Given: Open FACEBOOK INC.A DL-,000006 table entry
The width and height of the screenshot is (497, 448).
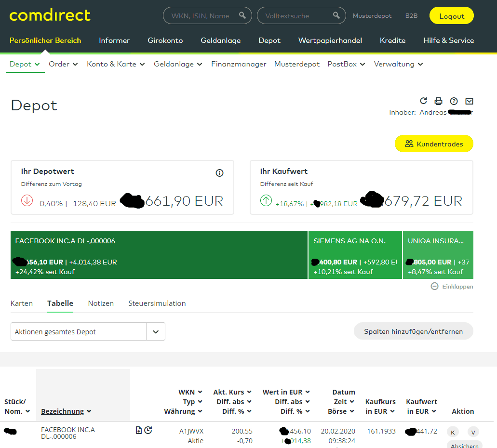Looking at the screenshot, I should 68,433.
